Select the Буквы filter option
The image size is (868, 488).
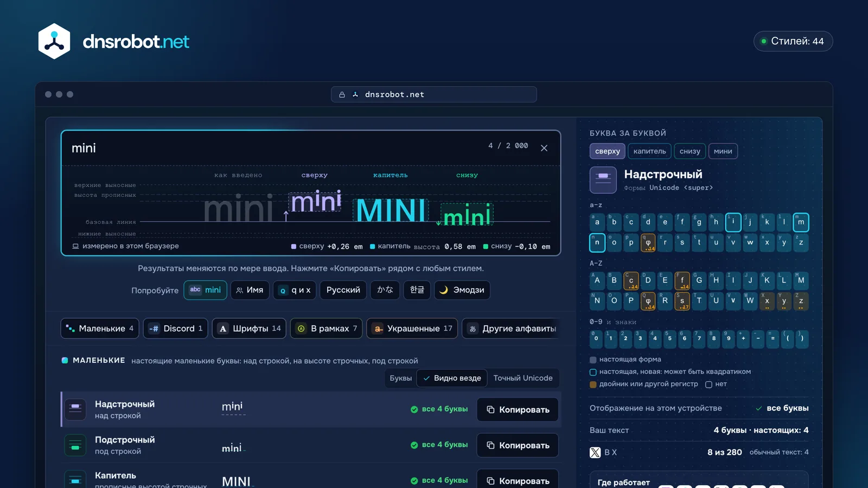click(x=401, y=378)
